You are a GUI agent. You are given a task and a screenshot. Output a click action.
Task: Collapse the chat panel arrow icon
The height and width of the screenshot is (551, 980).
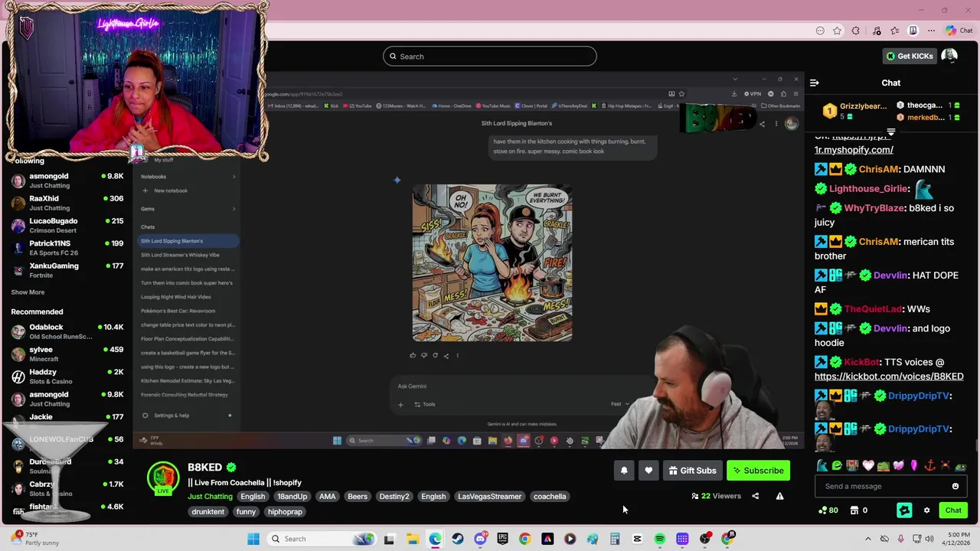(x=815, y=83)
